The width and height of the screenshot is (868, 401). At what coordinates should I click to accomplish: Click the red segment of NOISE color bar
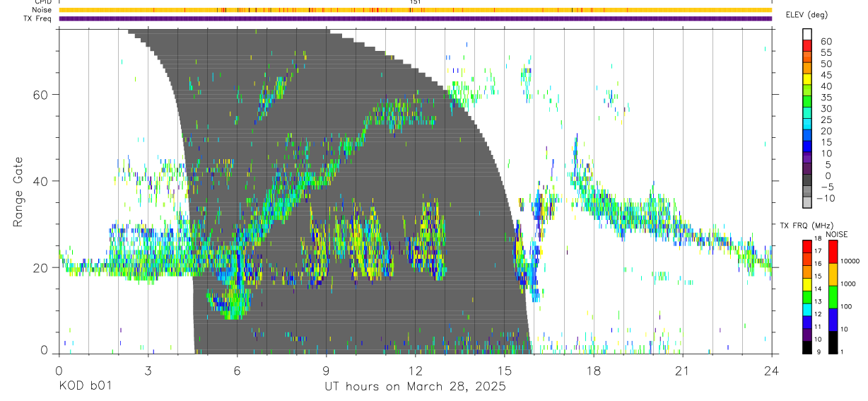coord(833,252)
